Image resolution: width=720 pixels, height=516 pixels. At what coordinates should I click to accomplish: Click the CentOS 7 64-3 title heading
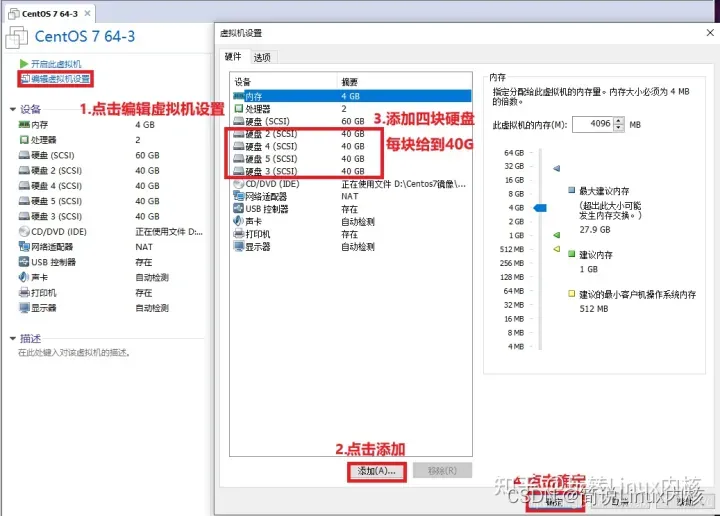85,36
